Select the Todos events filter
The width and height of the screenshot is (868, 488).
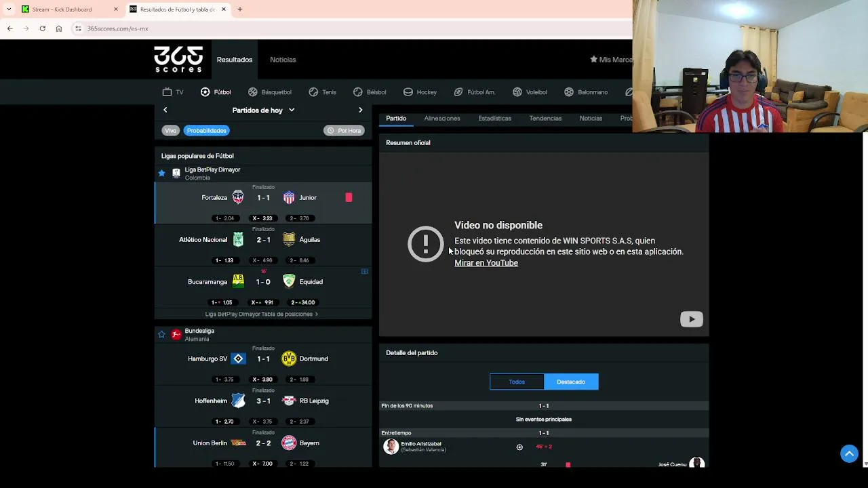[x=517, y=382]
